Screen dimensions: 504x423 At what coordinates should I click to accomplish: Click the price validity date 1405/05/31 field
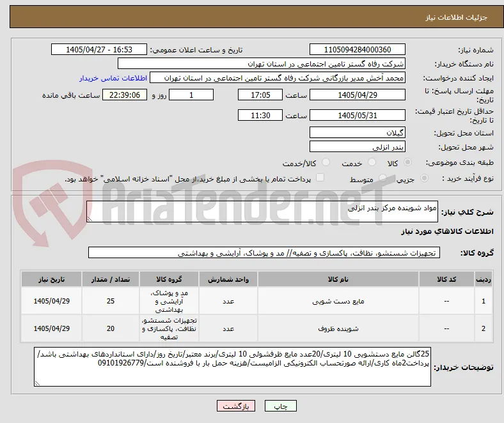(358, 115)
